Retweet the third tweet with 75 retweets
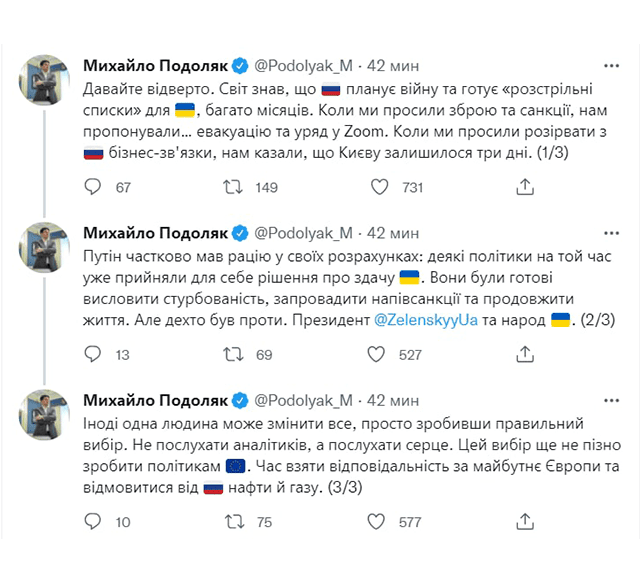The width and height of the screenshot is (640, 580). pos(234,521)
